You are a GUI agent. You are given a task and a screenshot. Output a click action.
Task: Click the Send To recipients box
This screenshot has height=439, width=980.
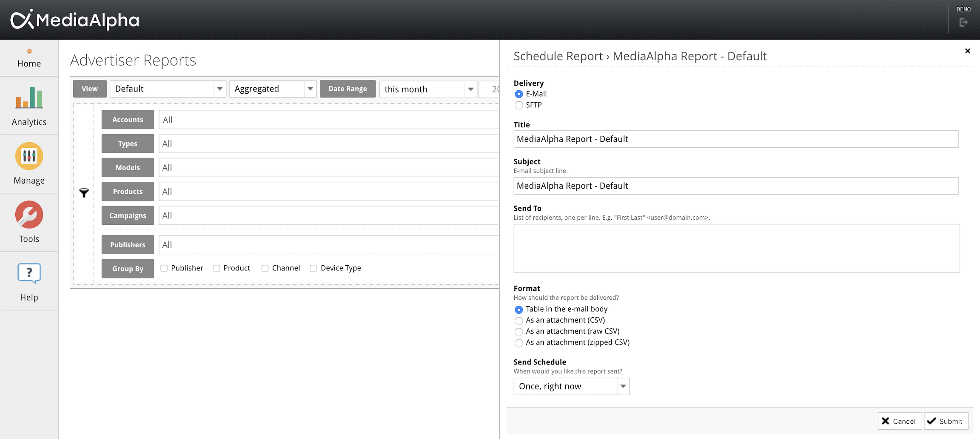click(737, 248)
